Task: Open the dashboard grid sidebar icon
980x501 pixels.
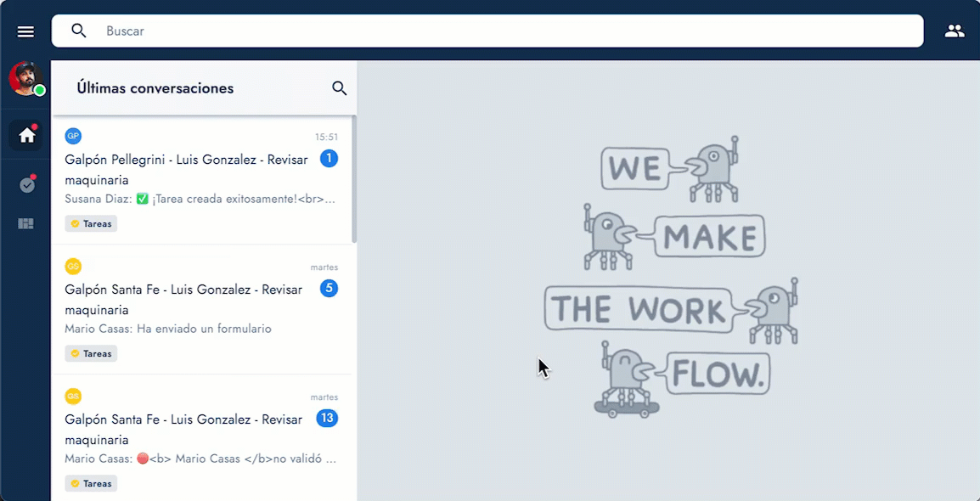Action: [x=25, y=223]
